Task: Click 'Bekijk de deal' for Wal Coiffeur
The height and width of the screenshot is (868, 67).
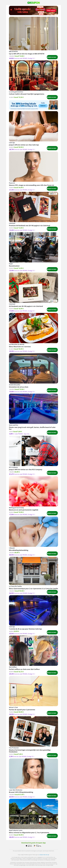Action: pyautogui.click(x=52, y=673)
